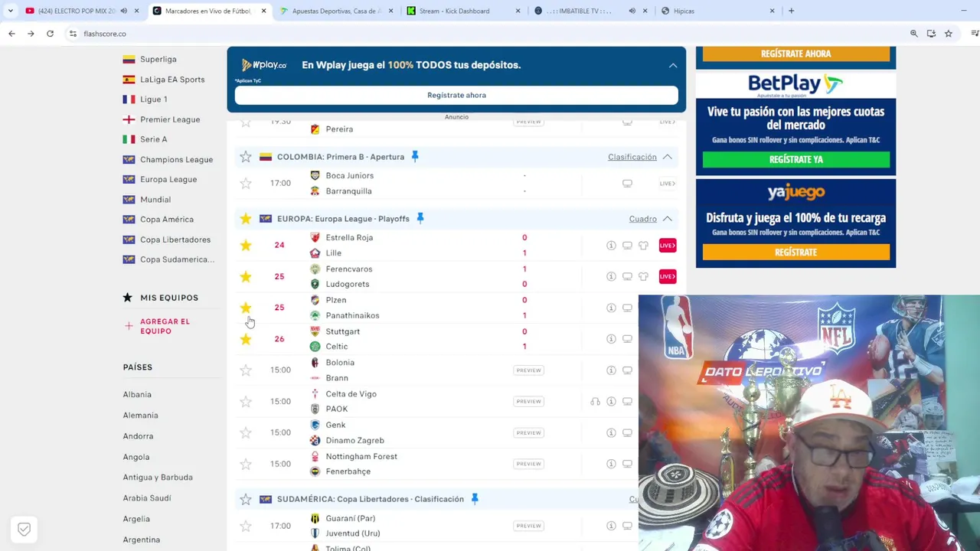980x551 pixels.
Task: Open info icon for Nottingham Forest vs Fenerbahçe
Action: click(611, 464)
